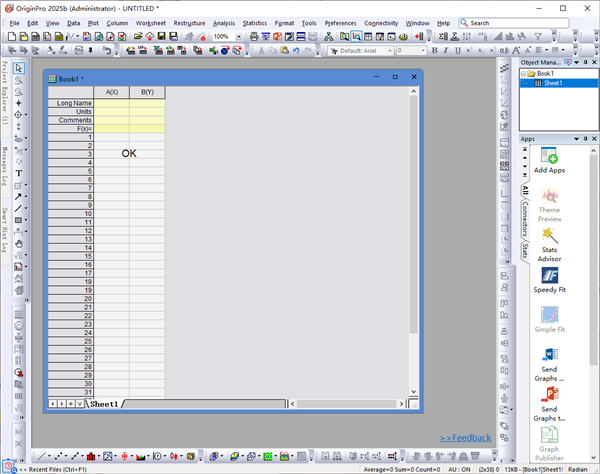The height and width of the screenshot is (474, 600).
Task: Open the File menu
Action: 14,23
